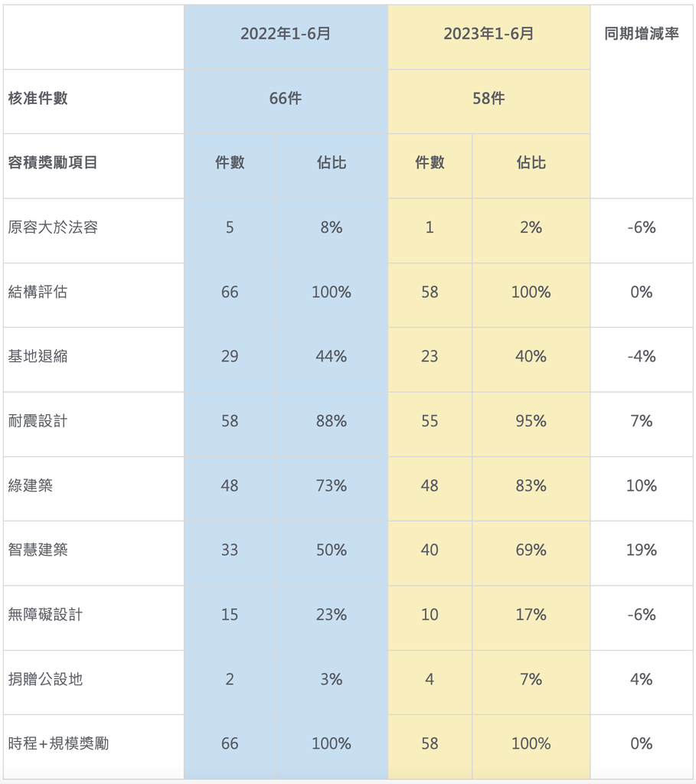The width and height of the screenshot is (696, 784).
Task: Click the 容積獎勵項目 row header
Action: tap(53, 162)
